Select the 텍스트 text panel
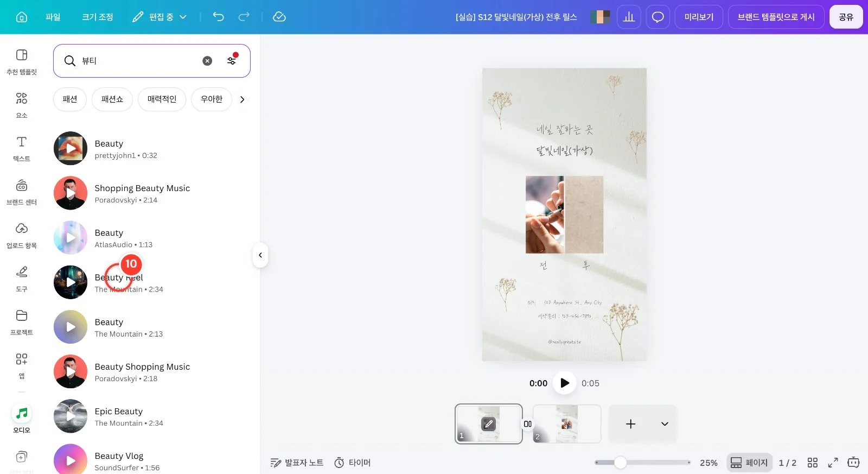868x474 pixels. [22, 149]
